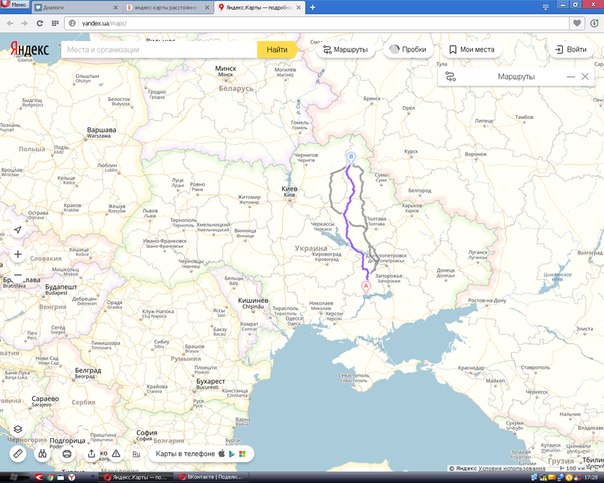The height and width of the screenshot is (483, 604).
Task: Open Speed Dial grid
Action: tap(55, 23)
